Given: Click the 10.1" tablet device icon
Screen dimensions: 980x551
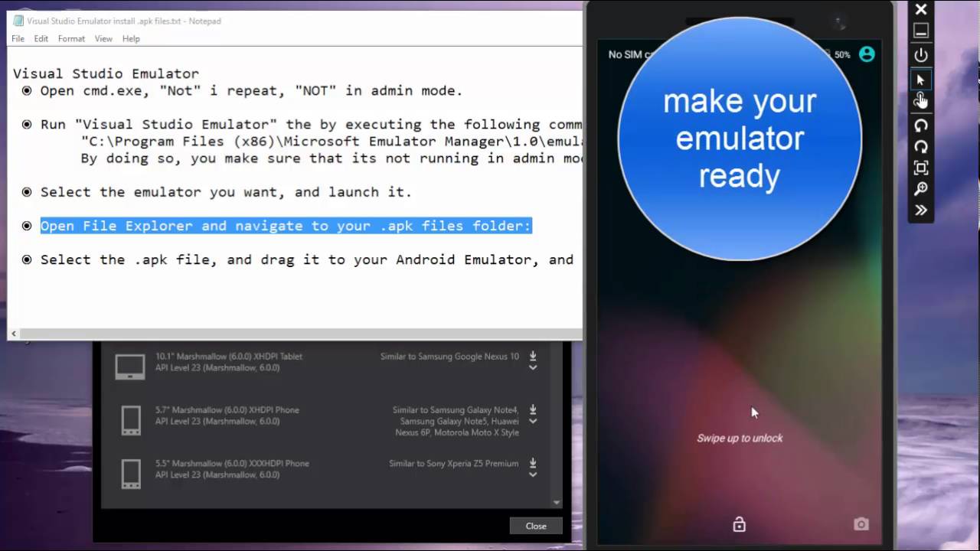Looking at the screenshot, I should [130, 367].
